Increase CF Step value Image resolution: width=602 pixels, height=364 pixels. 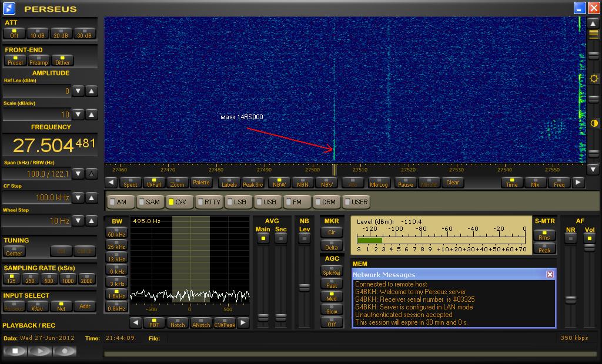(x=91, y=197)
